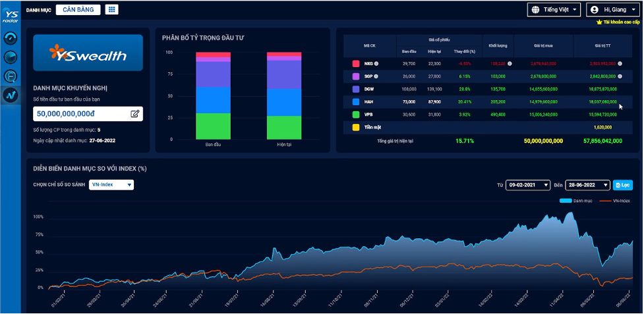Toggle the Danh mục legend series

577,200
